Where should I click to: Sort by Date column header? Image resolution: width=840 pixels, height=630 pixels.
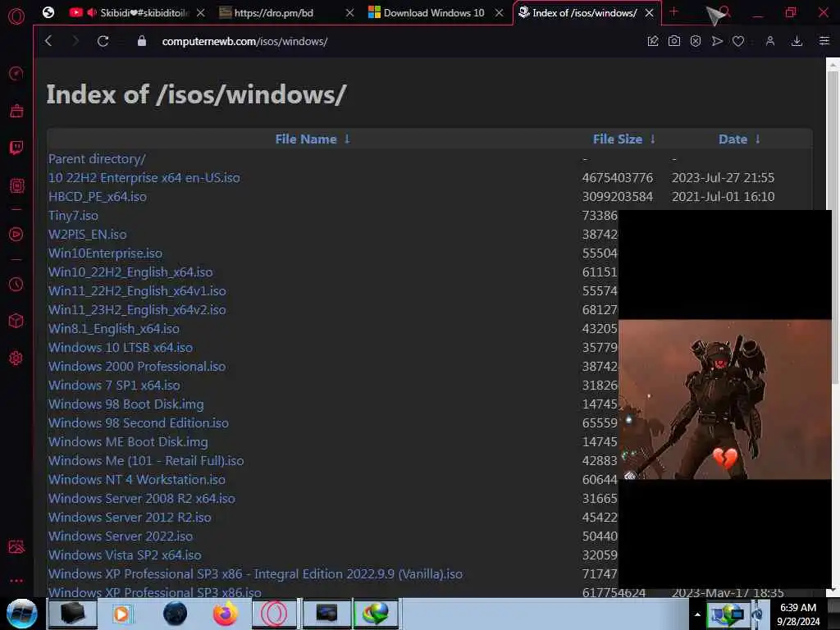coord(739,139)
